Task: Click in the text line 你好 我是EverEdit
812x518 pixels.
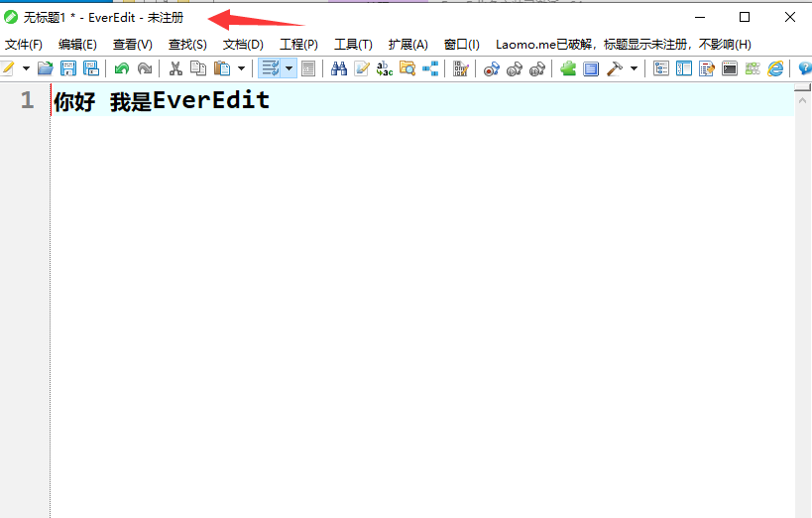Action: (162, 101)
